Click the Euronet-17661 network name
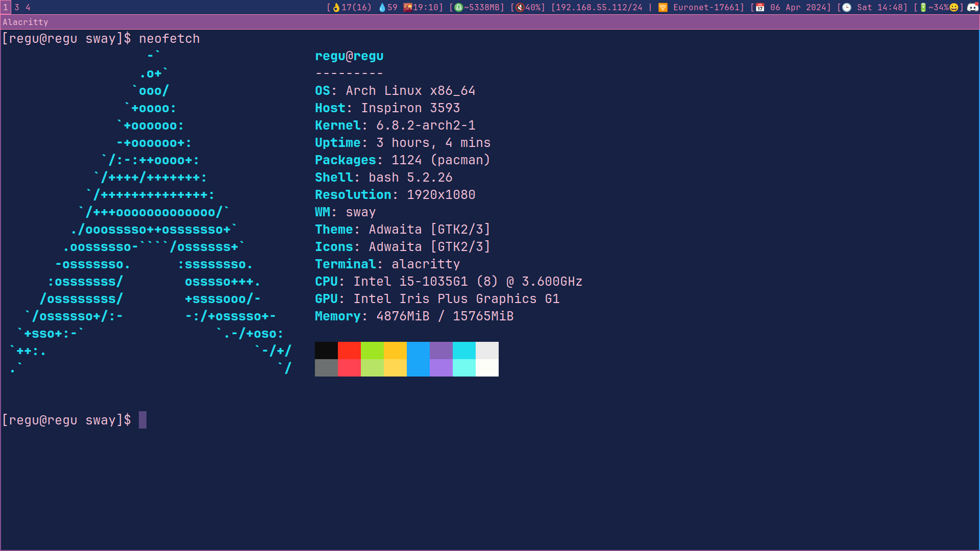The height and width of the screenshot is (551, 980). pyautogui.click(x=706, y=7)
